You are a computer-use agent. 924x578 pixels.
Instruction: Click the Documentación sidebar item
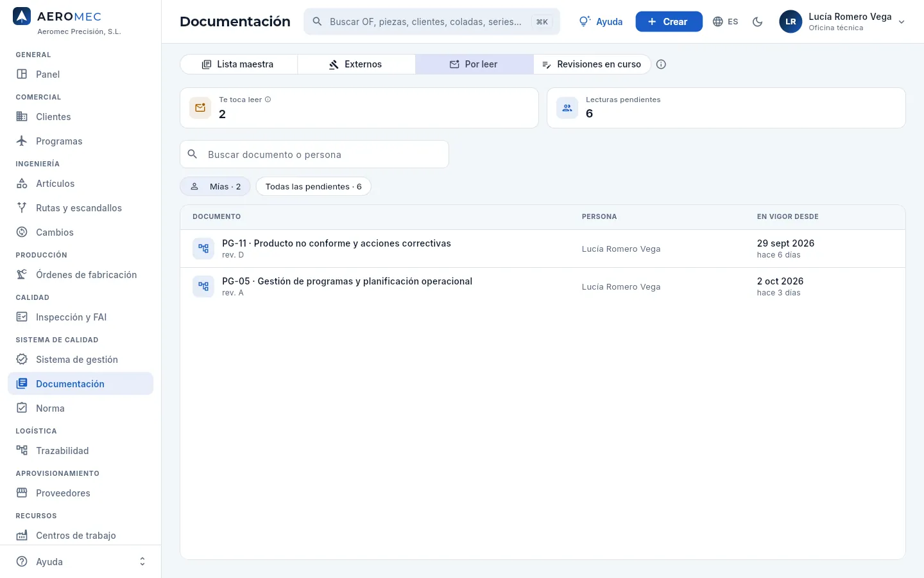(x=80, y=384)
